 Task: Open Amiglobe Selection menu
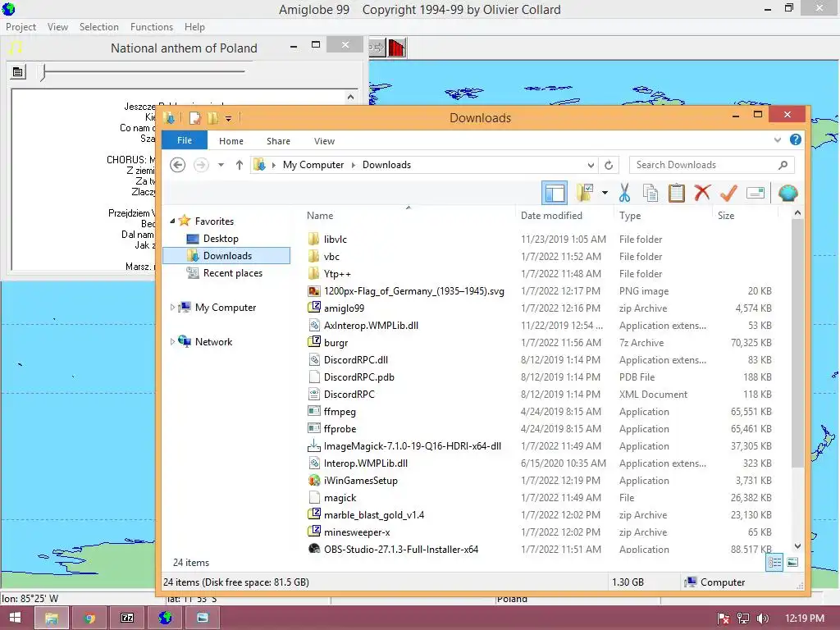[99, 27]
